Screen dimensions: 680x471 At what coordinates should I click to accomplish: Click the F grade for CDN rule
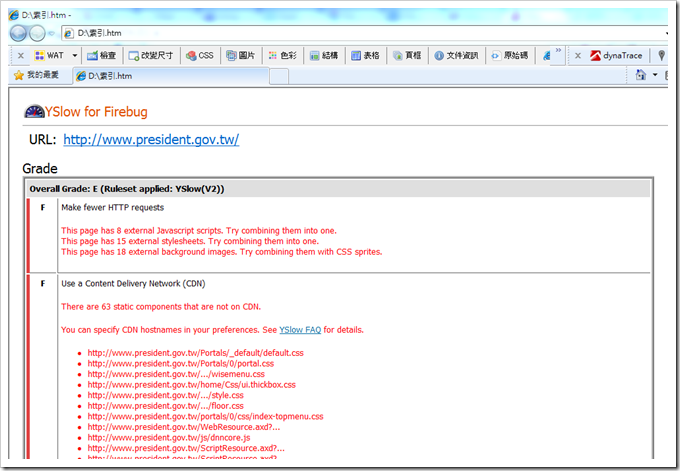[x=42, y=284]
